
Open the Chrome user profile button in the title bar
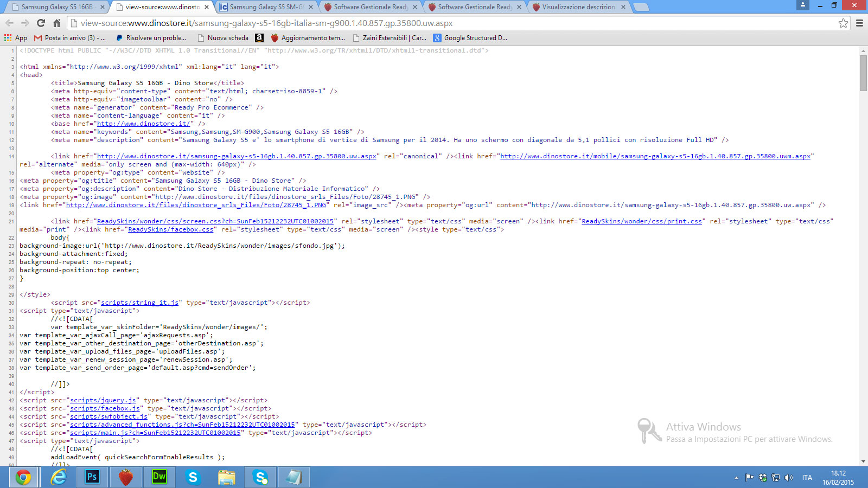click(803, 4)
